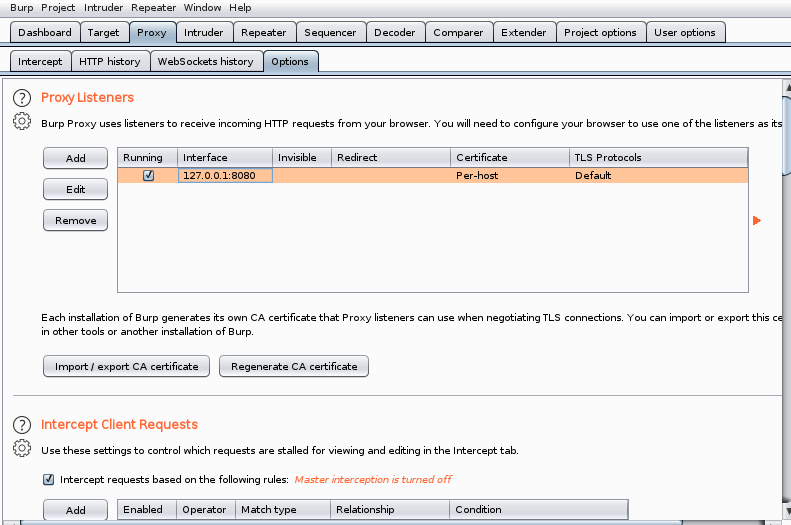
Task: Click Regenerate CA certificate button
Action: click(294, 366)
